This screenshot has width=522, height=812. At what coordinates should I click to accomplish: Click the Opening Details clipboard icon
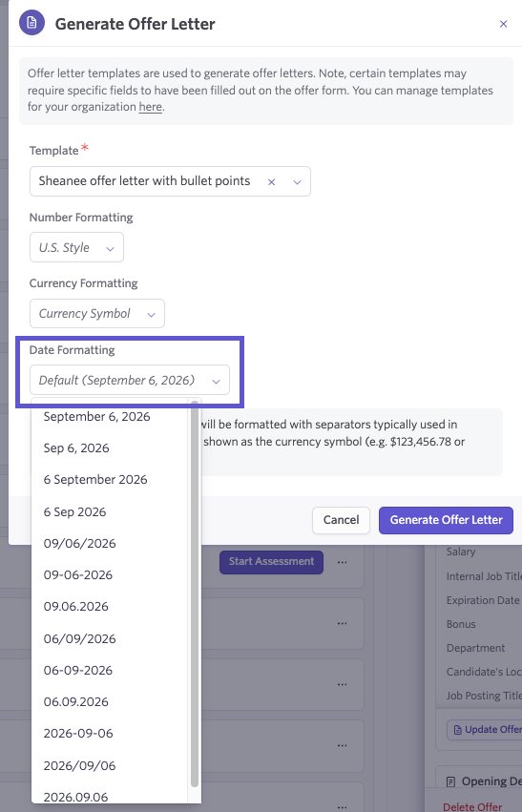click(x=451, y=781)
